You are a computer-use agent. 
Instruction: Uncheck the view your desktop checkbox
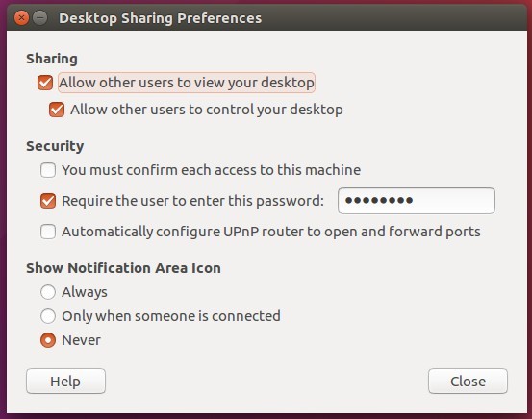point(45,83)
